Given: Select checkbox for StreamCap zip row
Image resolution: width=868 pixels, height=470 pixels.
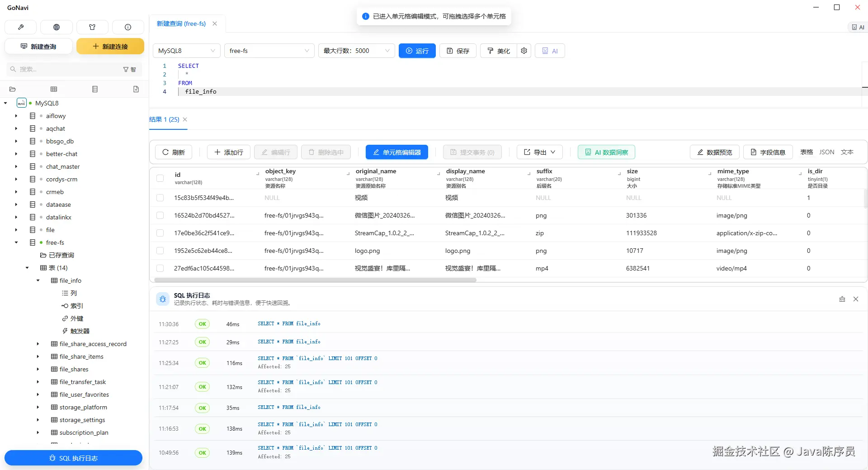Looking at the screenshot, I should coord(160,233).
